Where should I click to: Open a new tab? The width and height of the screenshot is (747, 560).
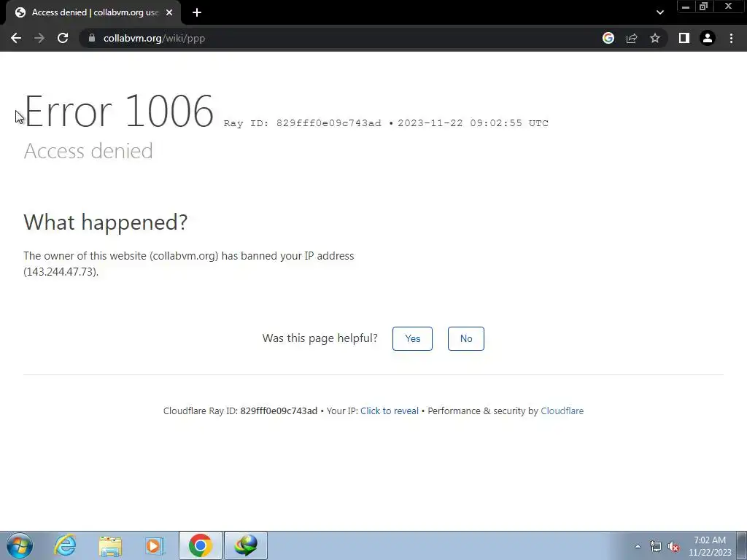(197, 12)
